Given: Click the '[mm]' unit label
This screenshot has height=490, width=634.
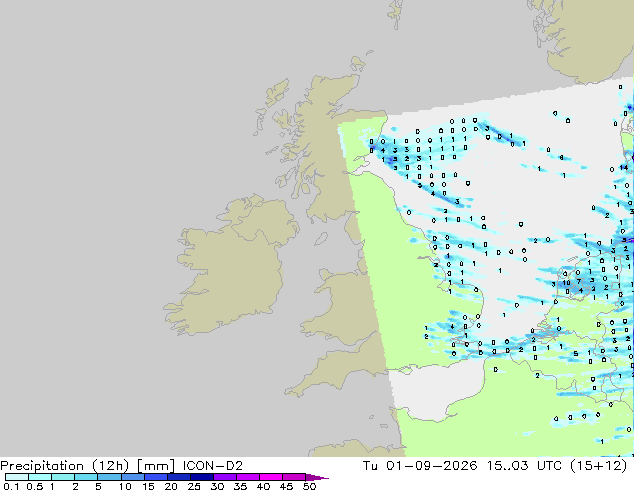Looking at the screenshot, I should [156, 466].
